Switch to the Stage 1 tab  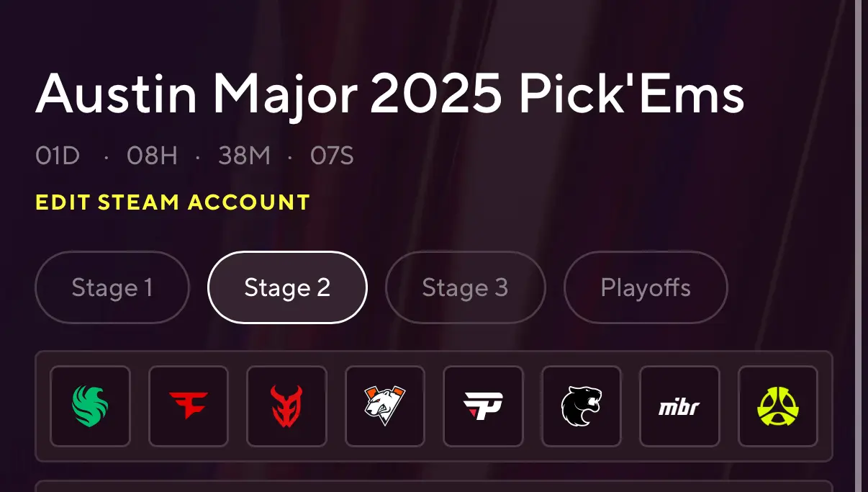point(112,287)
